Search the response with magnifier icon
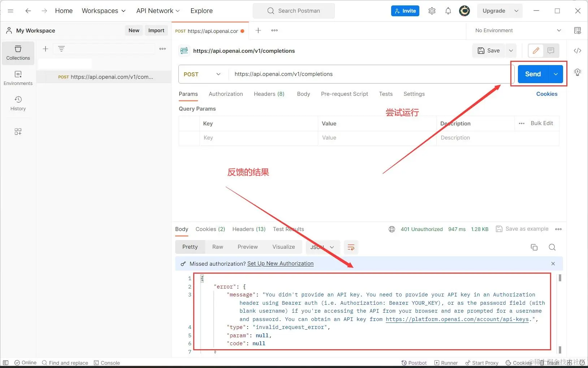Screen dimensions: 588x368 tap(552, 247)
